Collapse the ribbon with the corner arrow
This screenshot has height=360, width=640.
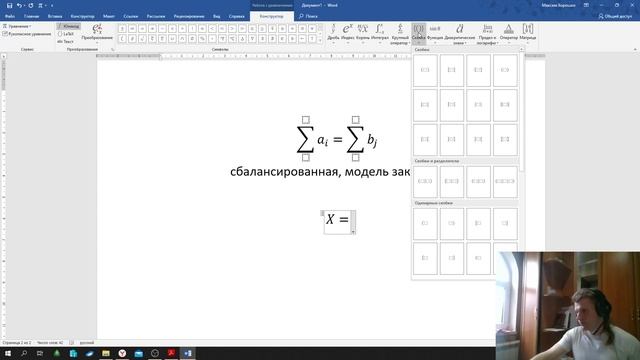point(635,49)
